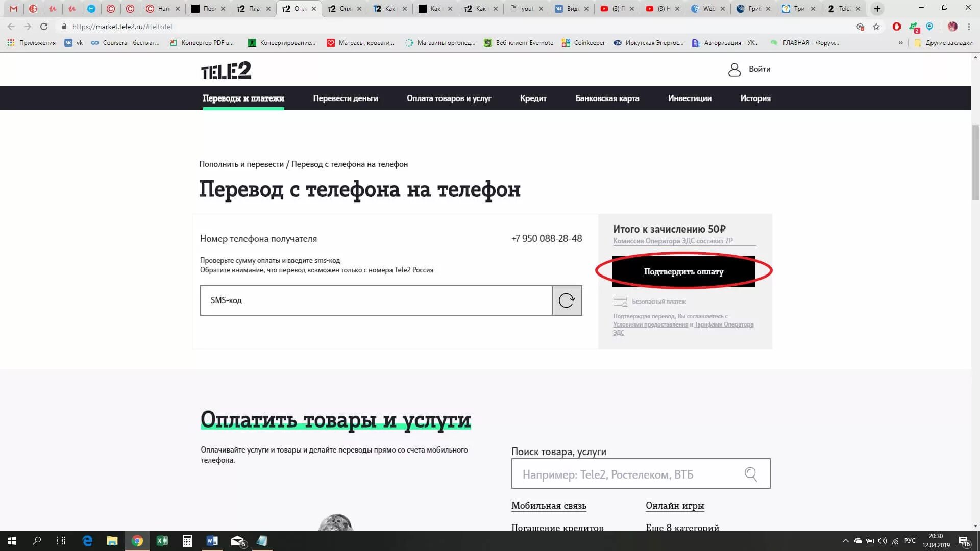Click the SMS-код input field
The width and height of the screenshot is (980, 551).
click(376, 300)
